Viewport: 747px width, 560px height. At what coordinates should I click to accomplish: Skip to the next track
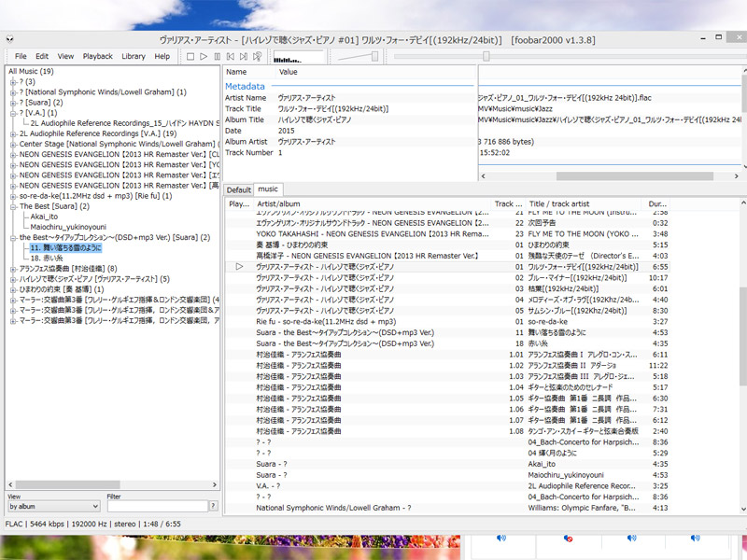tap(244, 57)
